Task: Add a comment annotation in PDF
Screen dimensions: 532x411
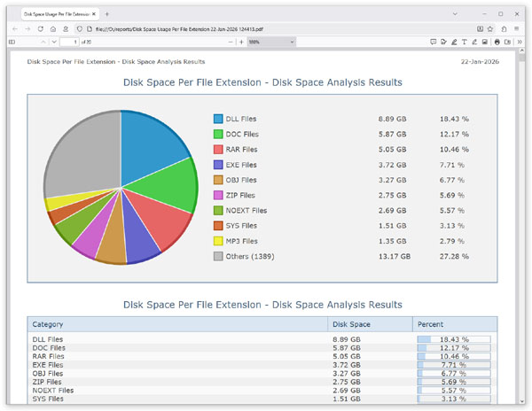Action: (x=433, y=42)
